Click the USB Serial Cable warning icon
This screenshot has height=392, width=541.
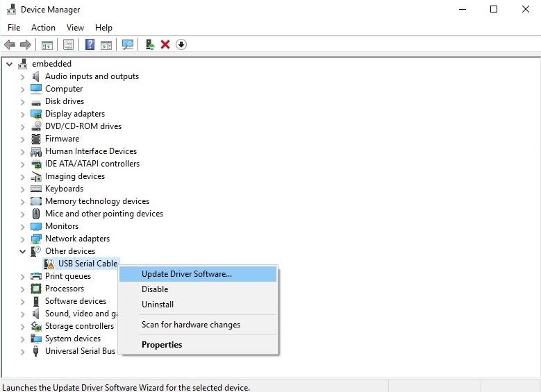[49, 264]
